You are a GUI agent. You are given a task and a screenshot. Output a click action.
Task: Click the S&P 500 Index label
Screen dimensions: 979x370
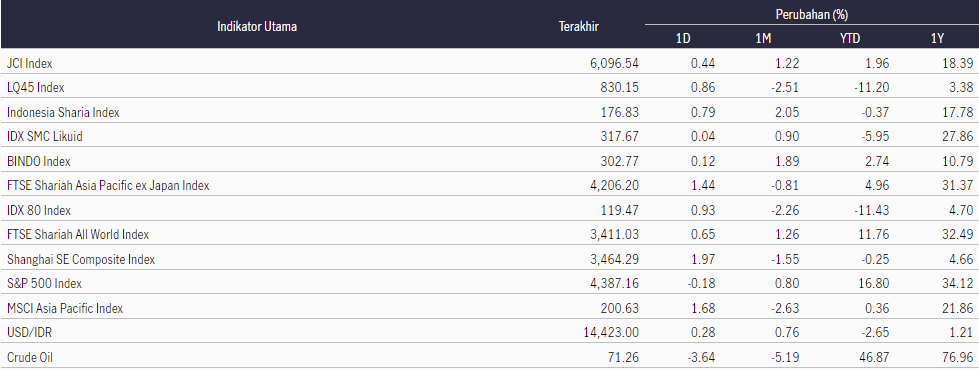coord(44,283)
